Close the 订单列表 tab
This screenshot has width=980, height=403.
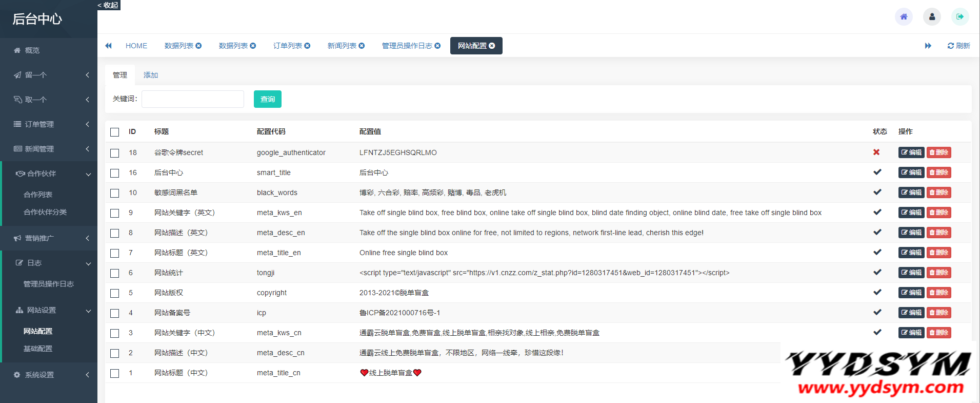(308, 46)
